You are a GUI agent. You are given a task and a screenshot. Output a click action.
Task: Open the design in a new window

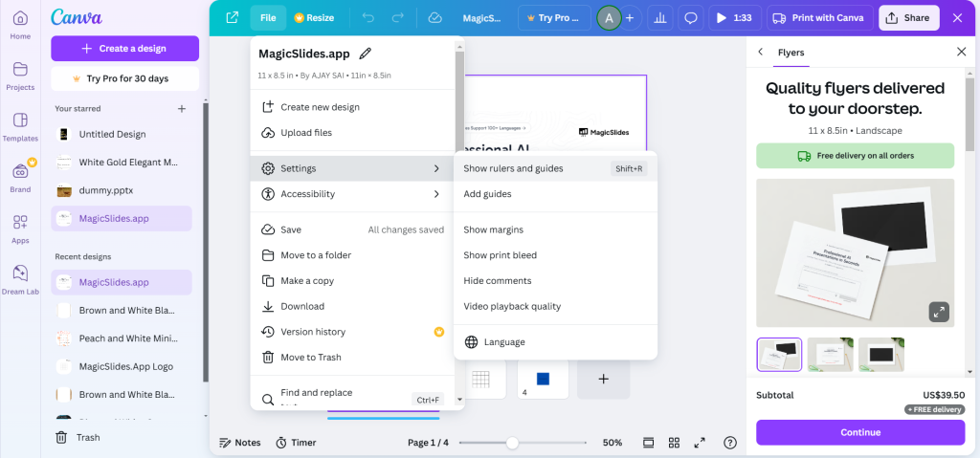[232, 18]
